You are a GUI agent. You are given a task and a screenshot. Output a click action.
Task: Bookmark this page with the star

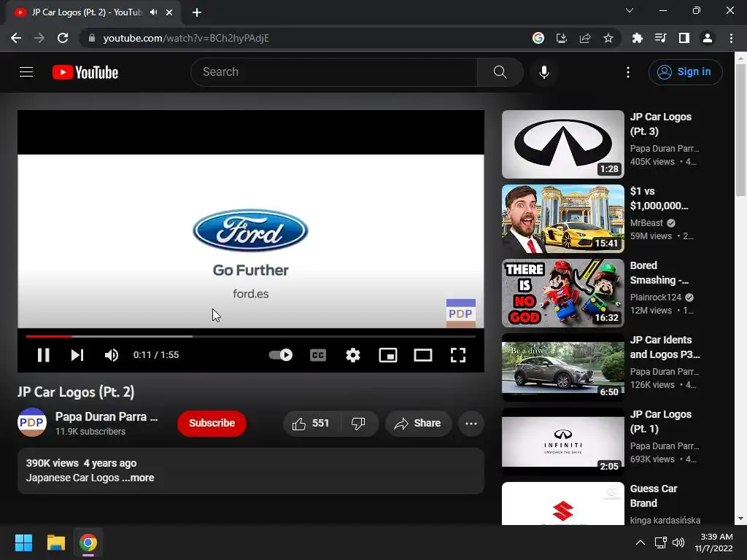click(608, 38)
